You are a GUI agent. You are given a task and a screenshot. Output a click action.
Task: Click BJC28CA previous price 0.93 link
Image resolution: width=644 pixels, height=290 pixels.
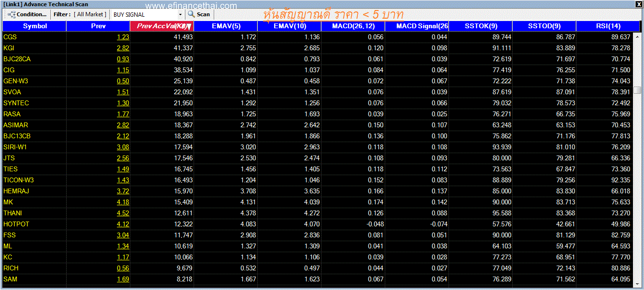point(123,59)
